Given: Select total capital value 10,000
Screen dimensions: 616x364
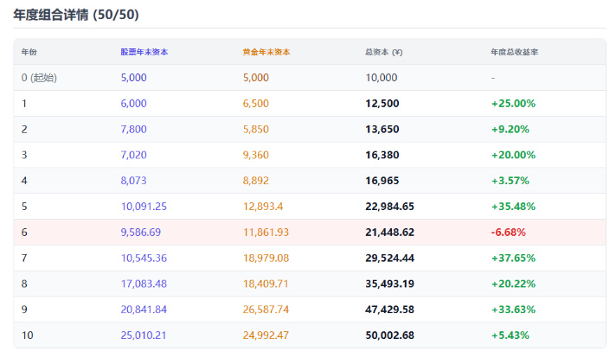Looking at the screenshot, I should coord(381,77).
